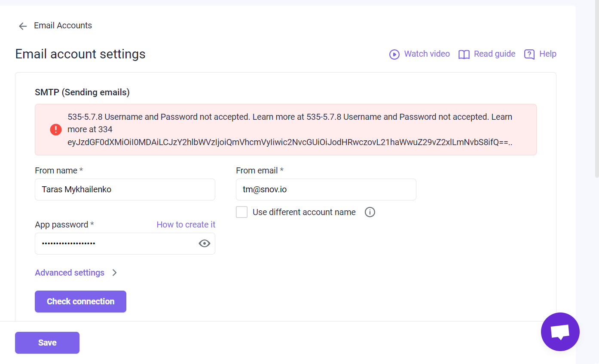Save the email account settings

(47, 343)
